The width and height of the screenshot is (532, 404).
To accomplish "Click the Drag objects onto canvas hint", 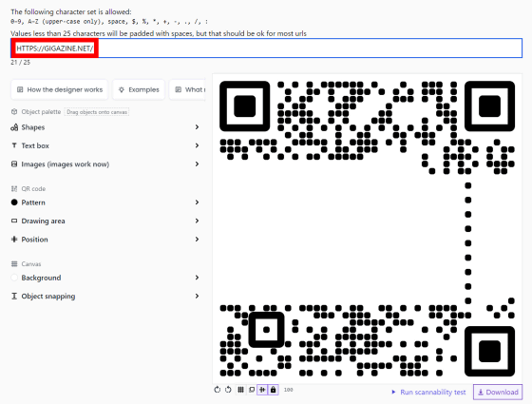I will pos(97,112).
